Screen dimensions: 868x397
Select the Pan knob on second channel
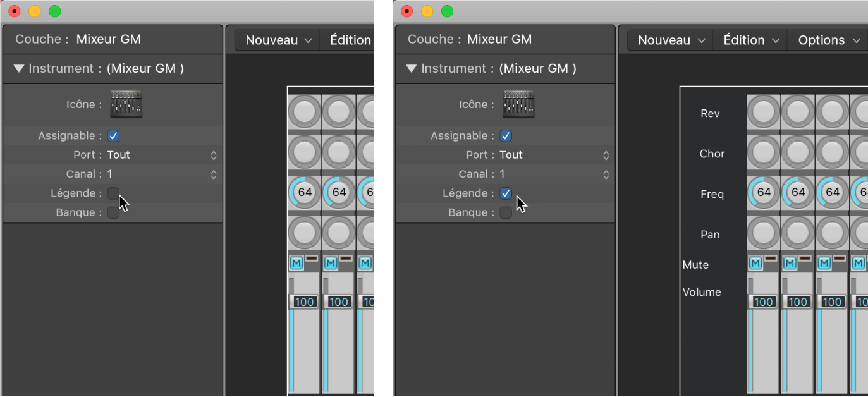coord(798,234)
